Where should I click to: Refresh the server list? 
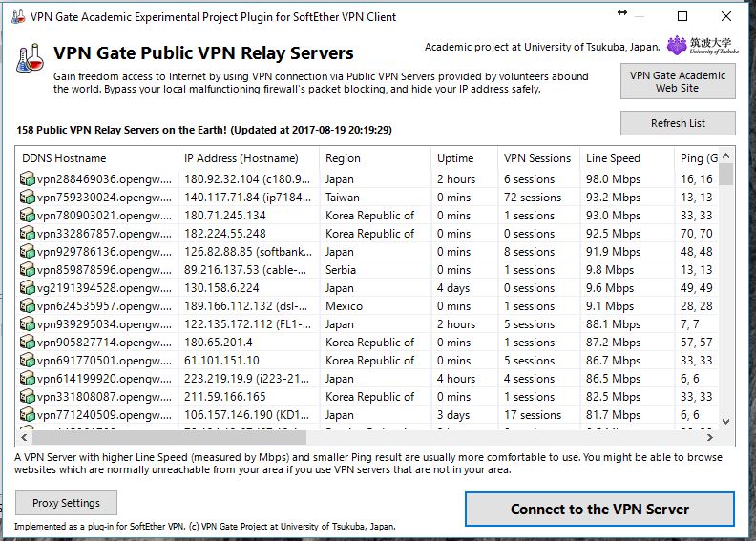tap(678, 123)
